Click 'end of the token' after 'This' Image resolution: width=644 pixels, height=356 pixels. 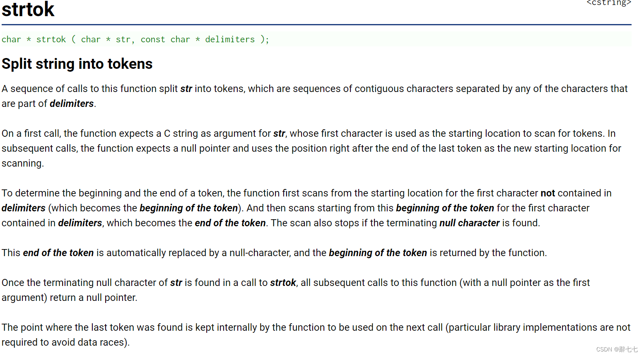pos(58,253)
